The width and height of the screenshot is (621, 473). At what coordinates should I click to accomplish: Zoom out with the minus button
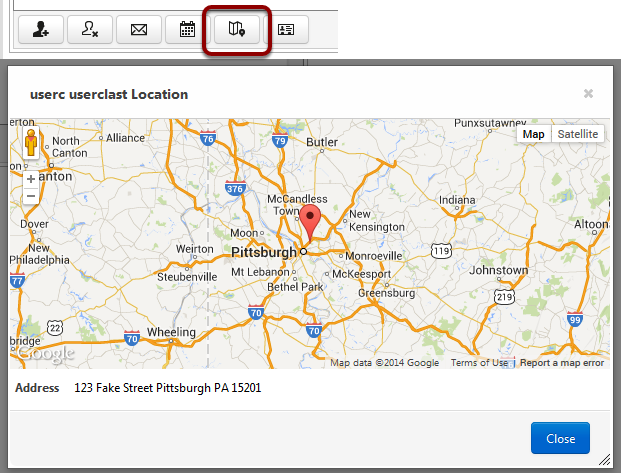31,196
